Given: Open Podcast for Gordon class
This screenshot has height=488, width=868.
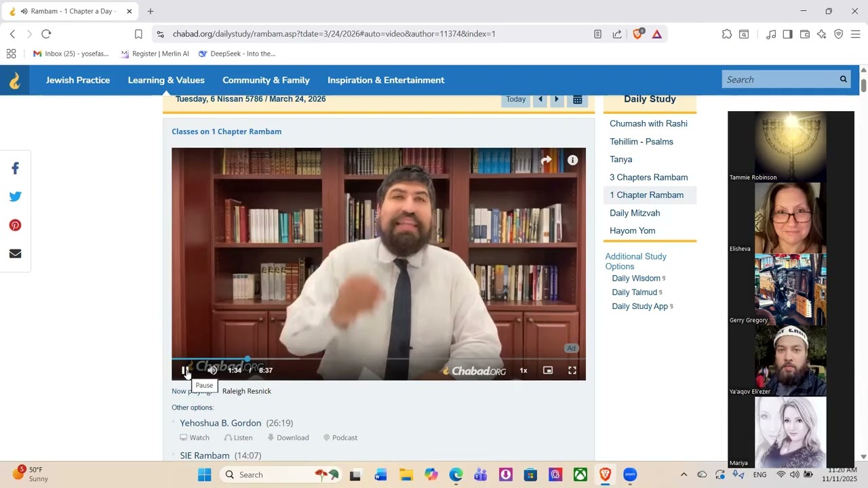Looking at the screenshot, I should coord(340,438).
